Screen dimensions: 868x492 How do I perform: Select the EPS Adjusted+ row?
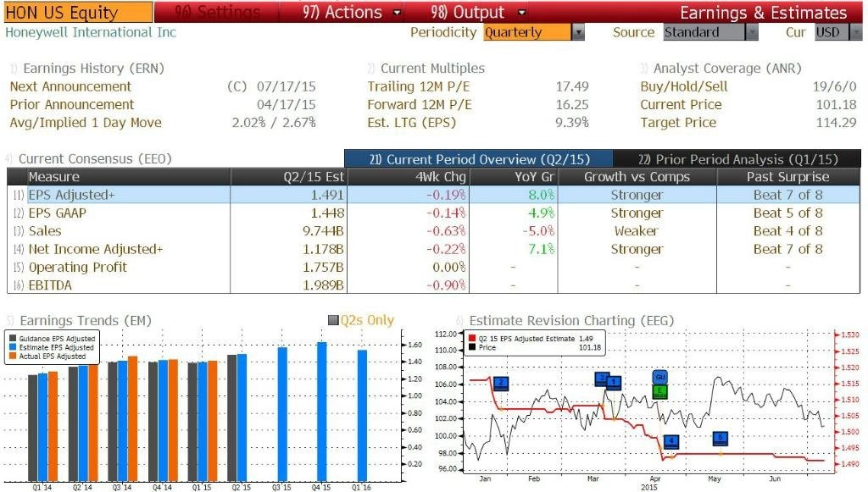pyautogui.click(x=433, y=195)
